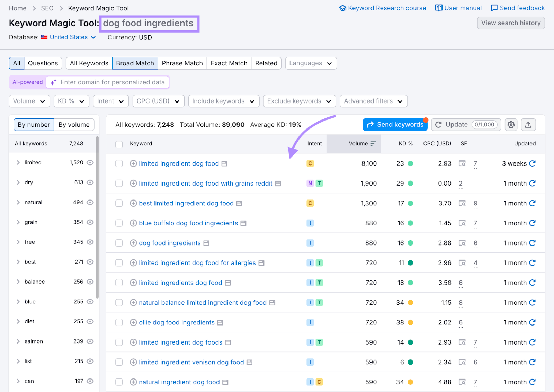Switch to the Questions tab
Image resolution: width=554 pixels, height=392 pixels.
(43, 63)
